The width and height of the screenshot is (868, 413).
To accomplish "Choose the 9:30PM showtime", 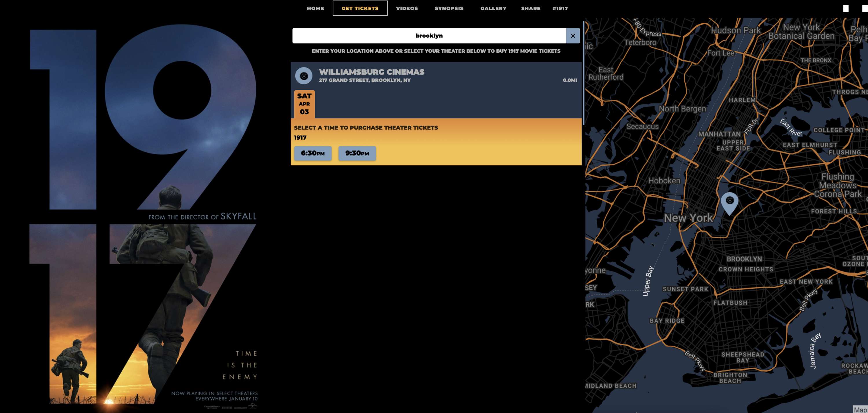I will click(357, 153).
